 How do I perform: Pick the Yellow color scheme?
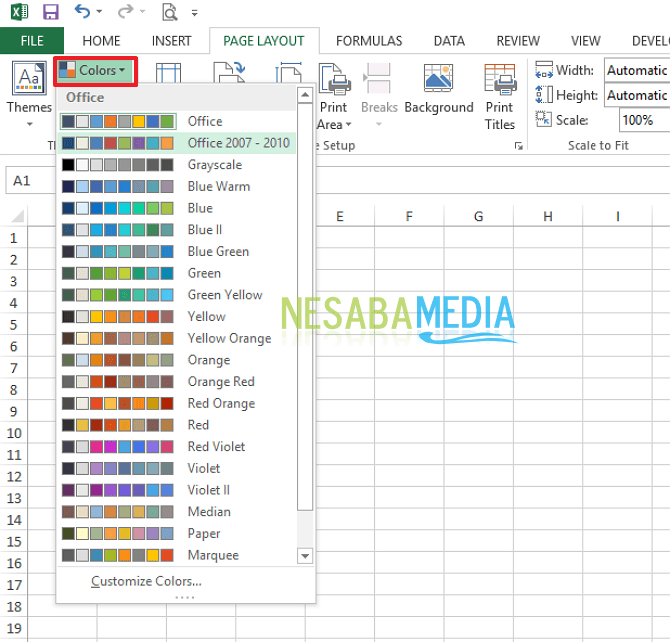pos(176,316)
